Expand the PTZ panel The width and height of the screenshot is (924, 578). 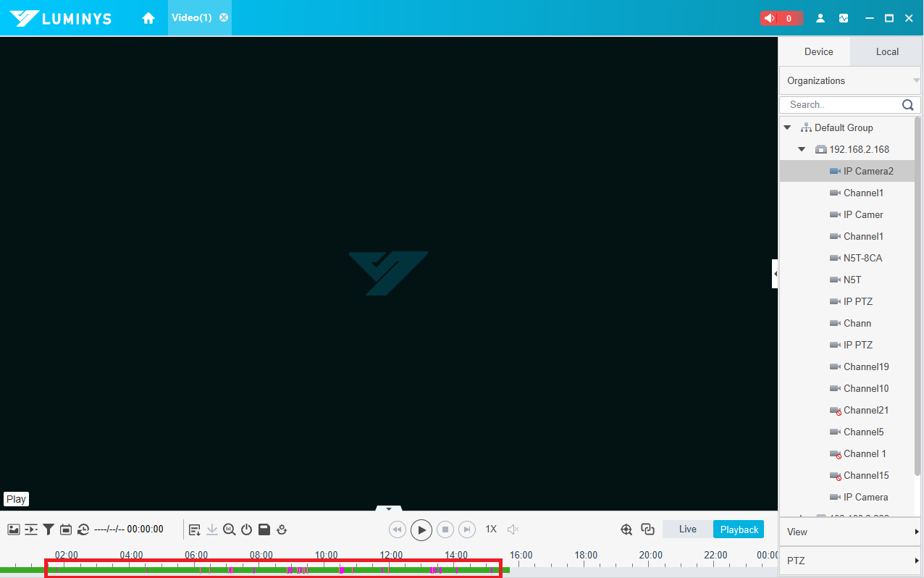coord(850,561)
